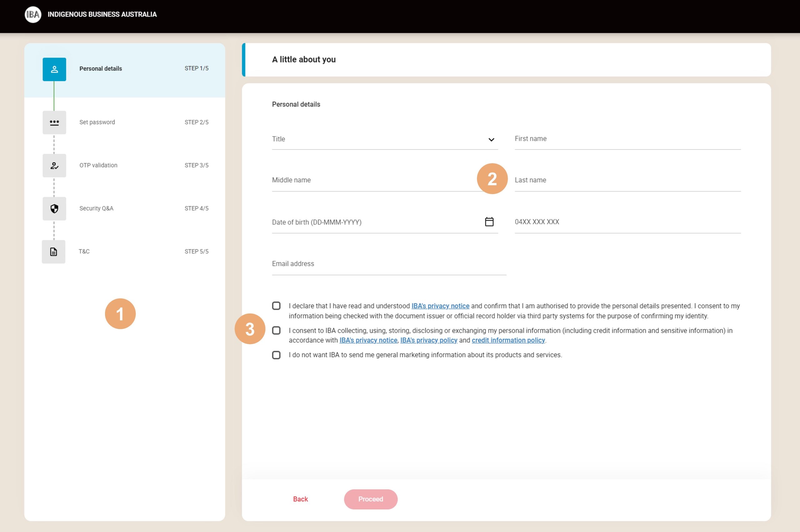Select the Set password step label

point(97,122)
